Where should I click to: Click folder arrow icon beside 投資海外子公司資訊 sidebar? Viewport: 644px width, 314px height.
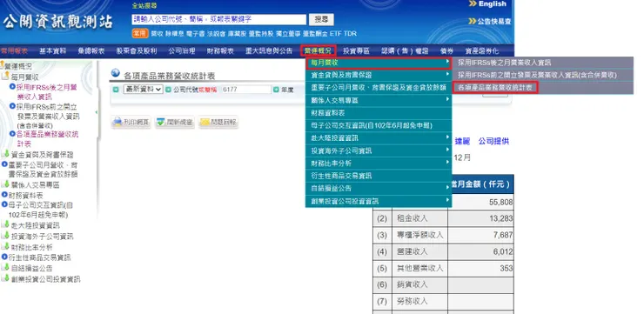(x=6, y=236)
